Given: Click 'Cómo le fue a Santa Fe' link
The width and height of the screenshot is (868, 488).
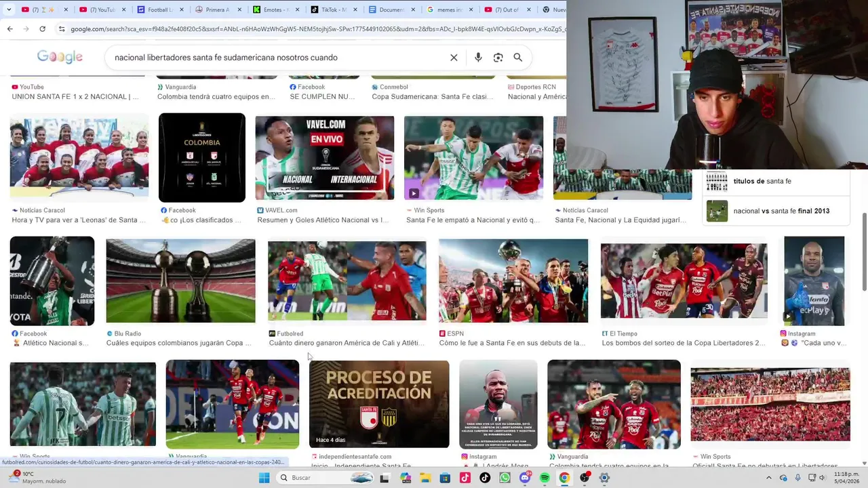Looking at the screenshot, I should pos(512,343).
